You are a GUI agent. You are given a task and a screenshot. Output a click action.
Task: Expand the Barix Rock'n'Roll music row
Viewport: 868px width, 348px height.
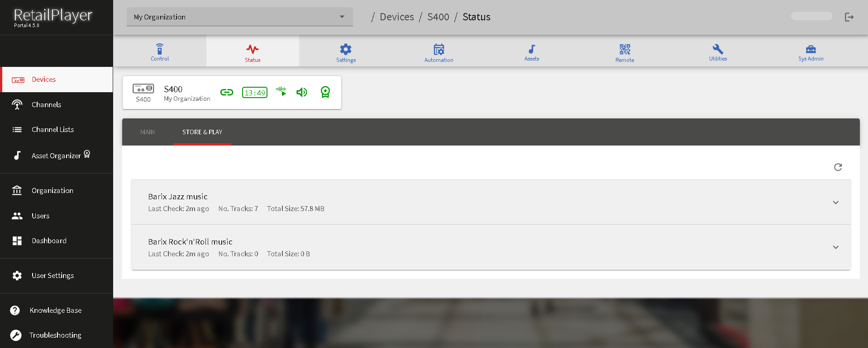point(835,247)
